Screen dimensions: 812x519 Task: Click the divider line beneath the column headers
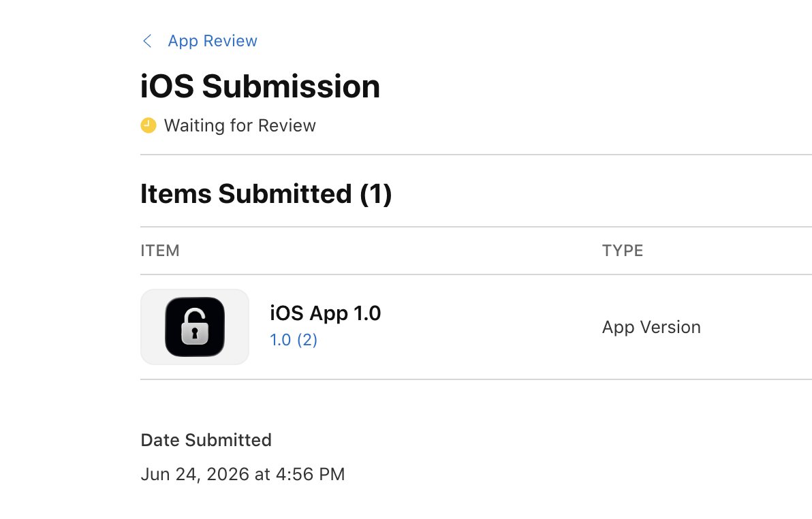click(476, 274)
